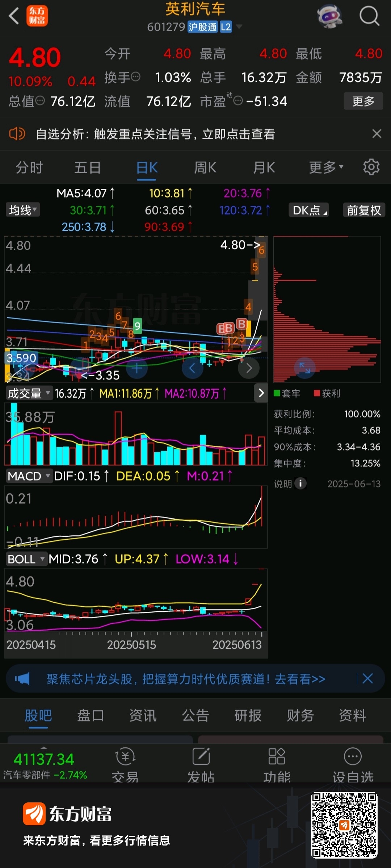Open the MACD indicator dropdown
Image resolution: width=391 pixels, height=868 pixels.
(x=29, y=476)
